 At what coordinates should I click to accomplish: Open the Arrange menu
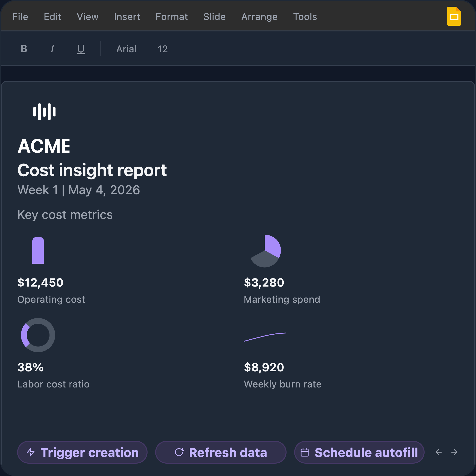tap(259, 17)
